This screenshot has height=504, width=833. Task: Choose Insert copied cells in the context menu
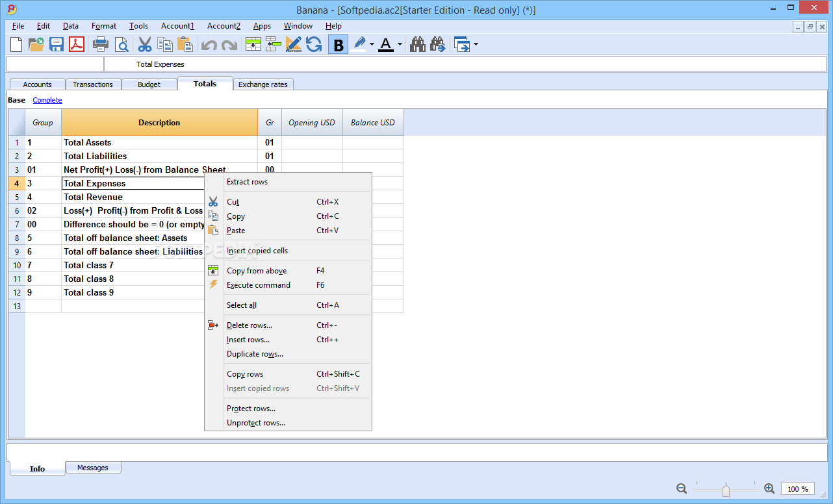click(288, 251)
